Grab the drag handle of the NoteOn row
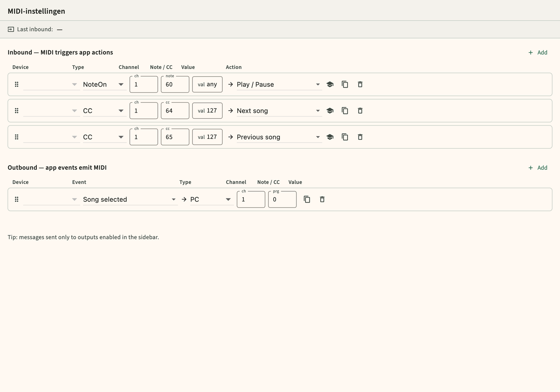This screenshot has width=560, height=392. (x=16, y=84)
